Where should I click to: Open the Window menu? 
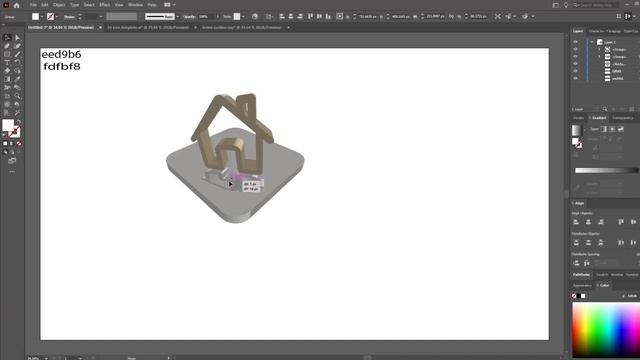tap(136, 5)
